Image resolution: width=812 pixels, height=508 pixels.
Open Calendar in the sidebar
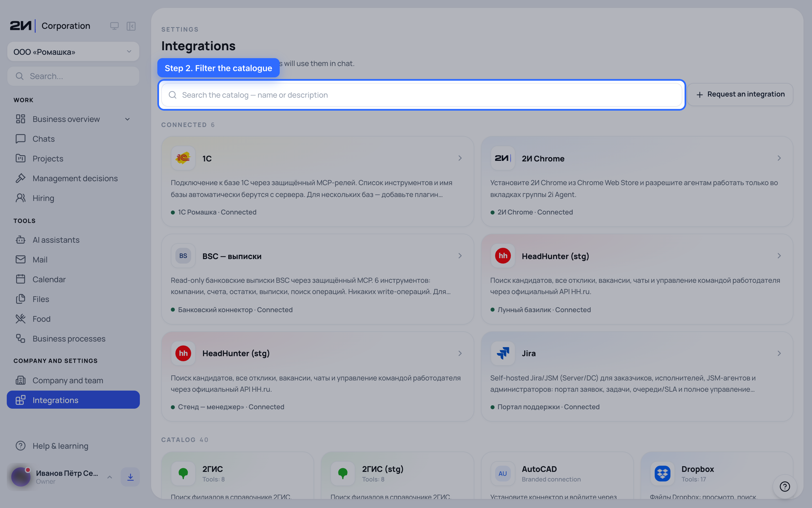click(73, 279)
